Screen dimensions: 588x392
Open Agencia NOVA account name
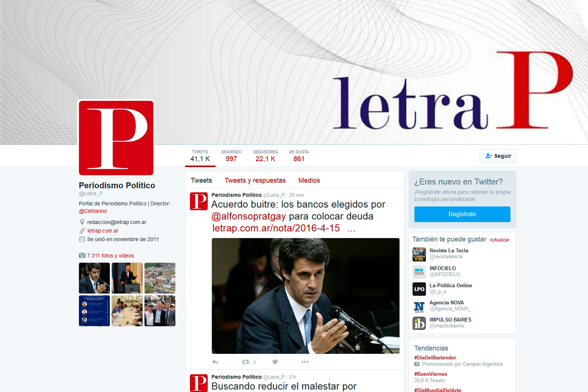pyautogui.click(x=447, y=302)
